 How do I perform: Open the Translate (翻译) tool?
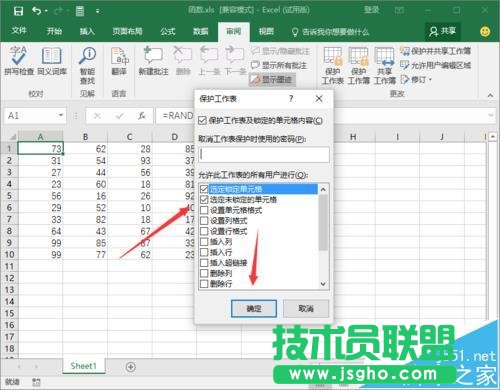tap(119, 61)
